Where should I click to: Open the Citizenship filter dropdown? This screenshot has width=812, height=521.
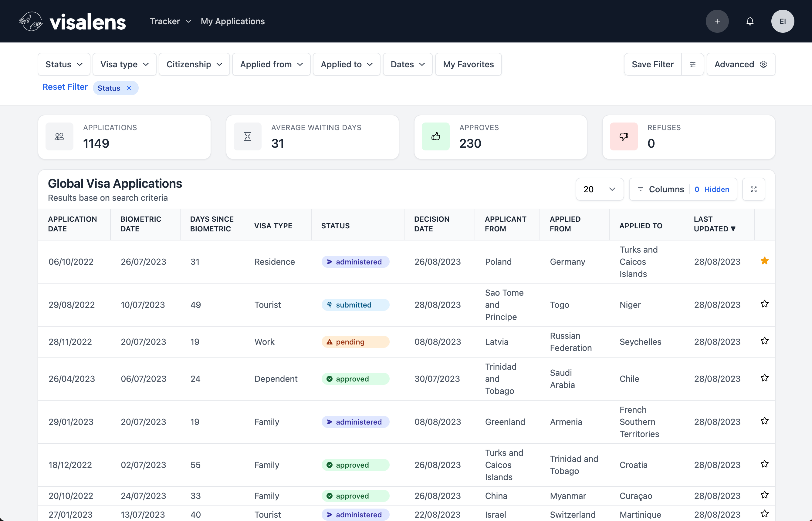click(x=194, y=64)
